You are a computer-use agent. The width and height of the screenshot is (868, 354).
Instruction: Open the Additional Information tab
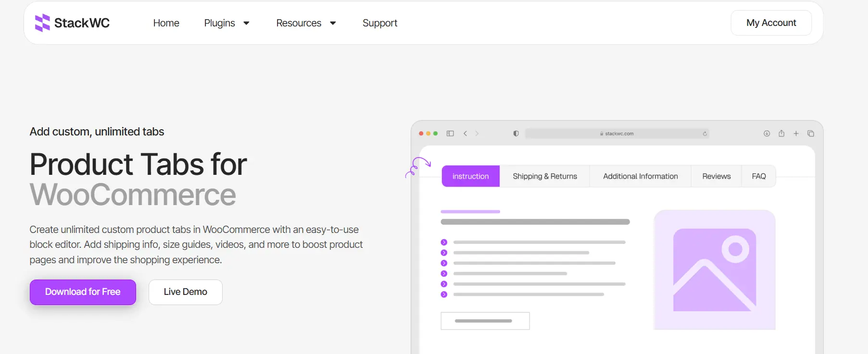[641, 176]
